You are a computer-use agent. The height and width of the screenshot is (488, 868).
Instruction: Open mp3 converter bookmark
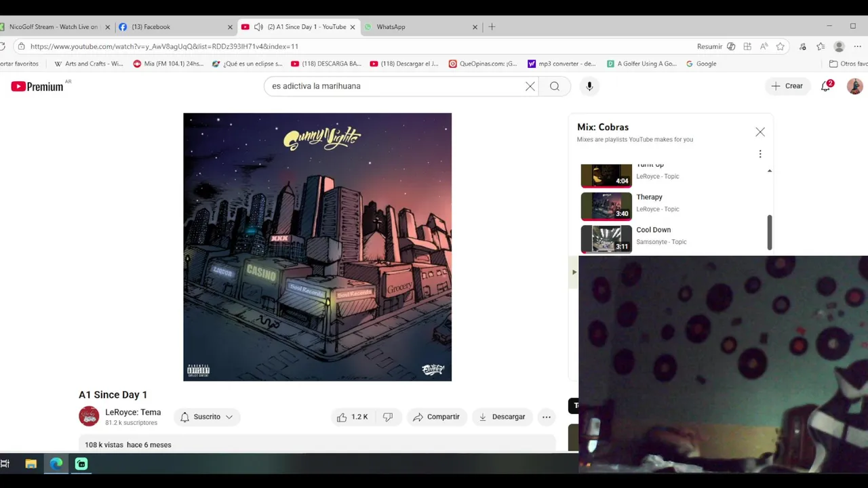pyautogui.click(x=562, y=64)
